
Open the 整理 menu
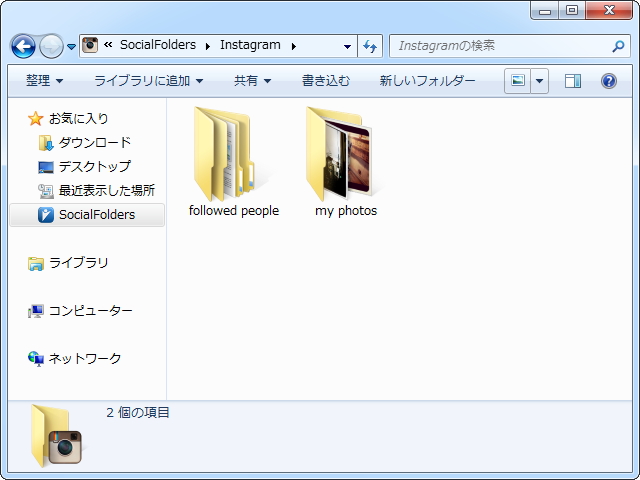tap(44, 81)
